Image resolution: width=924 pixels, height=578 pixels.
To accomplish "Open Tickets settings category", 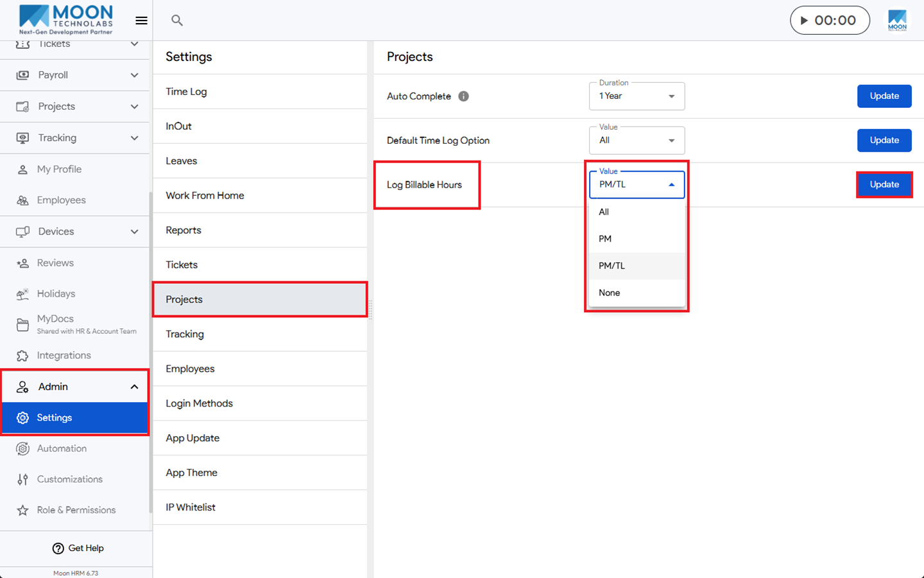I will pyautogui.click(x=260, y=265).
